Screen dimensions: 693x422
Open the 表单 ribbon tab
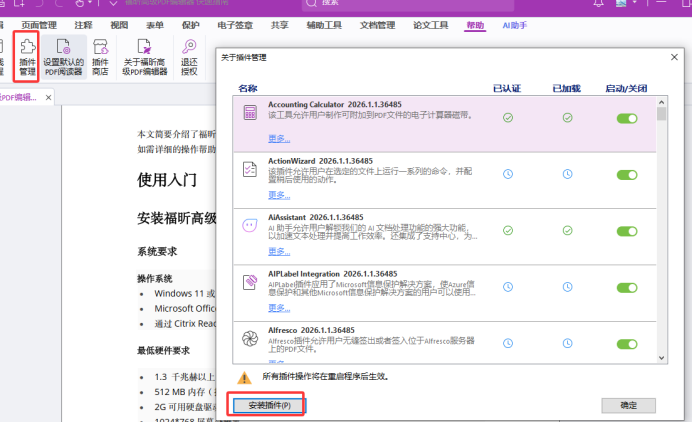155,26
